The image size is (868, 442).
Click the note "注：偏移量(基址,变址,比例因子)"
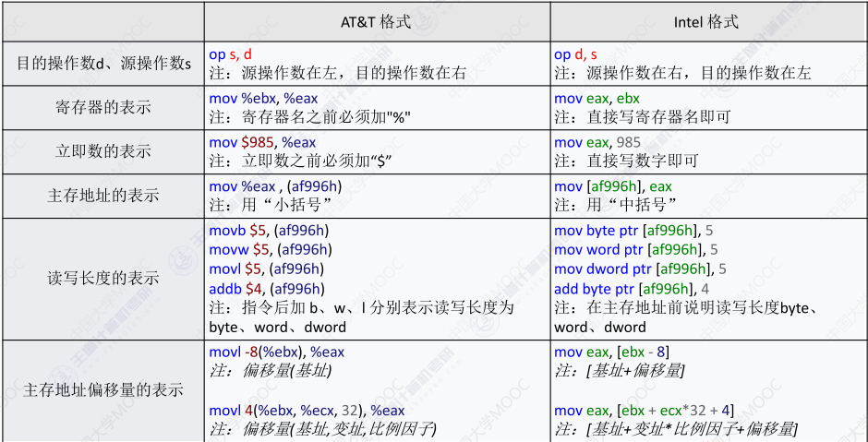[324, 429]
